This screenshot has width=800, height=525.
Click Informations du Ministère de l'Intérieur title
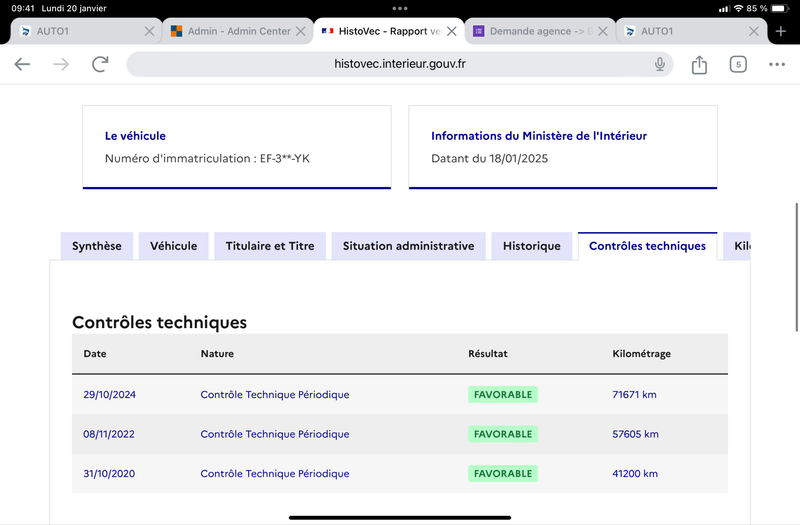tap(539, 136)
